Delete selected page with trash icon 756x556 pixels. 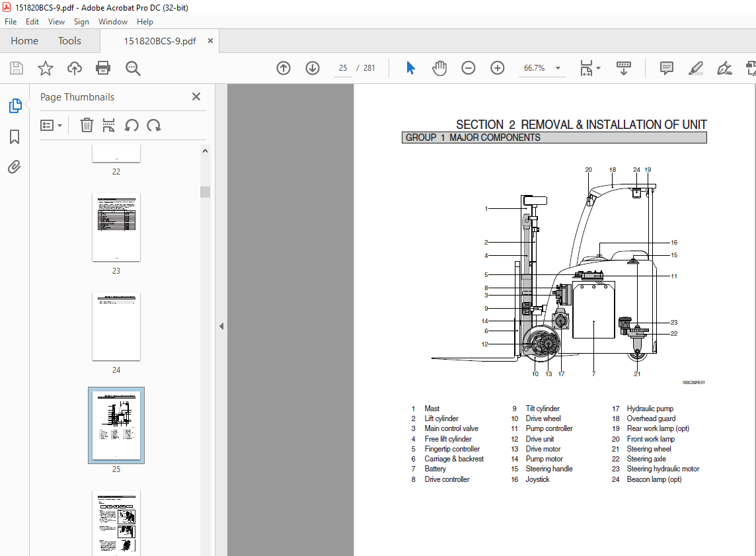87,125
